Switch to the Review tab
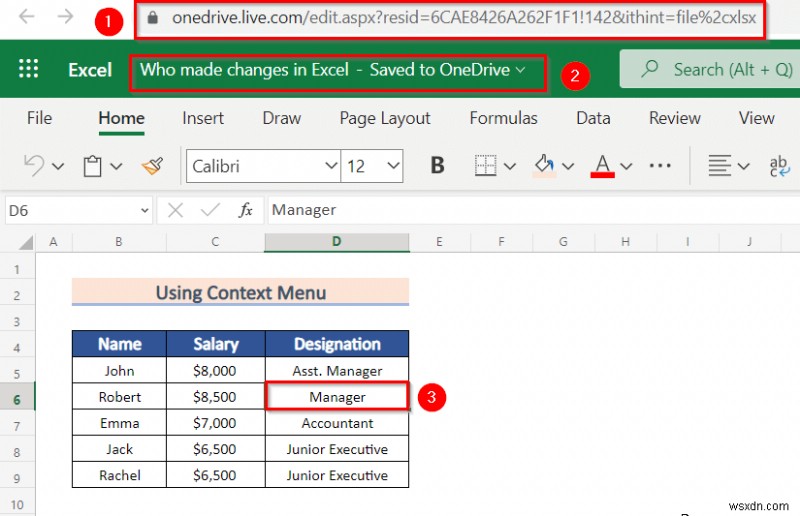The height and width of the screenshot is (516, 800). pyautogui.click(x=674, y=118)
